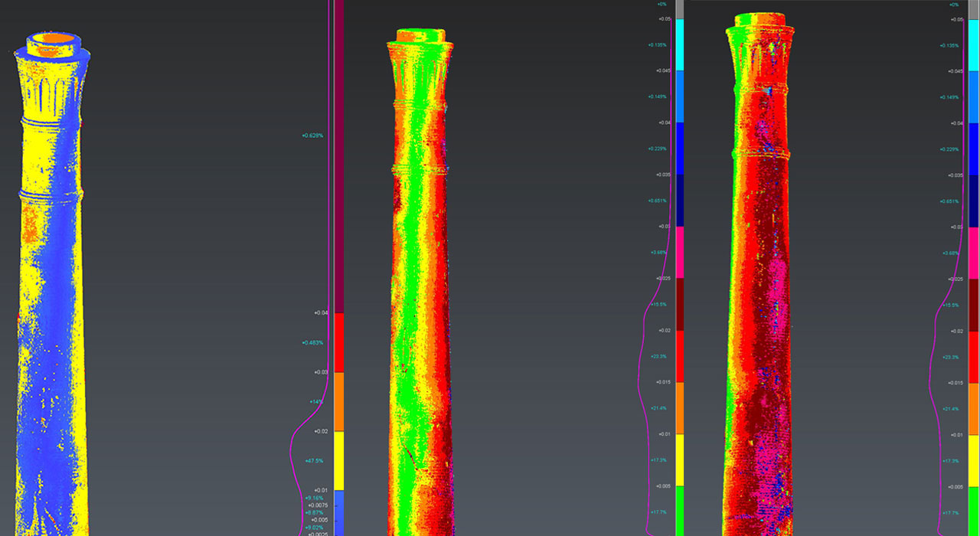The height and width of the screenshot is (536, 980).
Task: Click +3.68% label on middle view's scale
Action: (658, 253)
